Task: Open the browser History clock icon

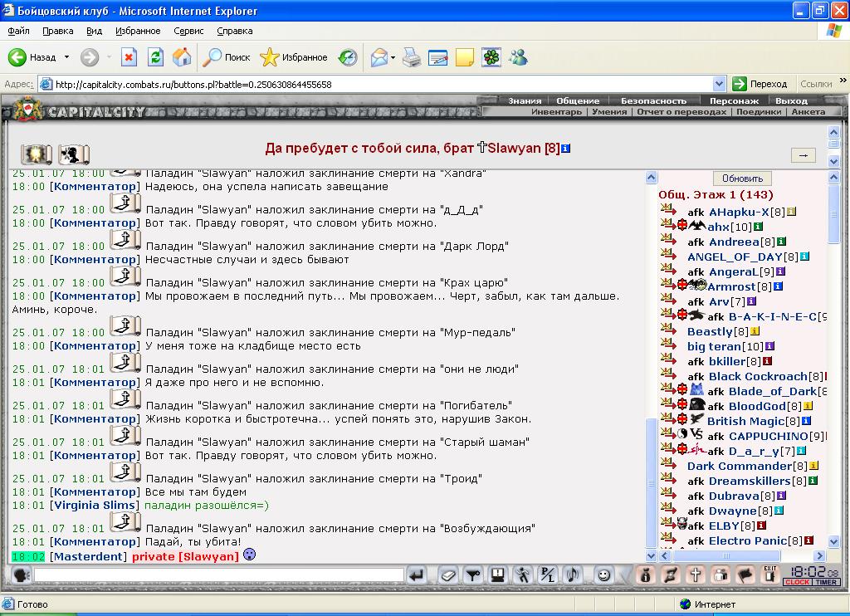Action: (348, 57)
